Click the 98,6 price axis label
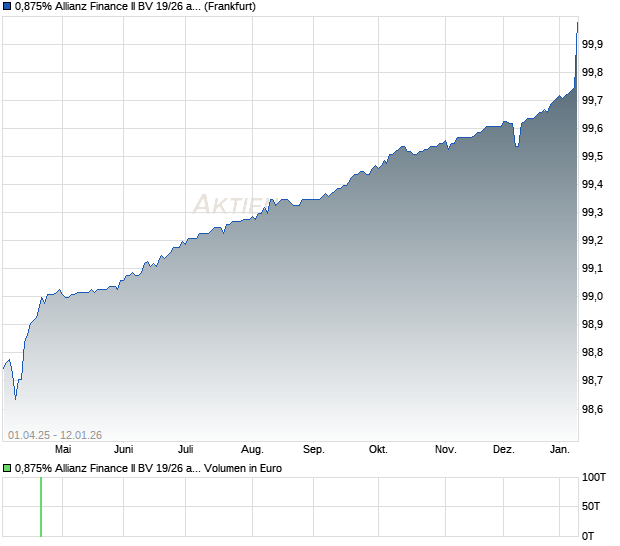The image size is (620, 546). tap(592, 409)
